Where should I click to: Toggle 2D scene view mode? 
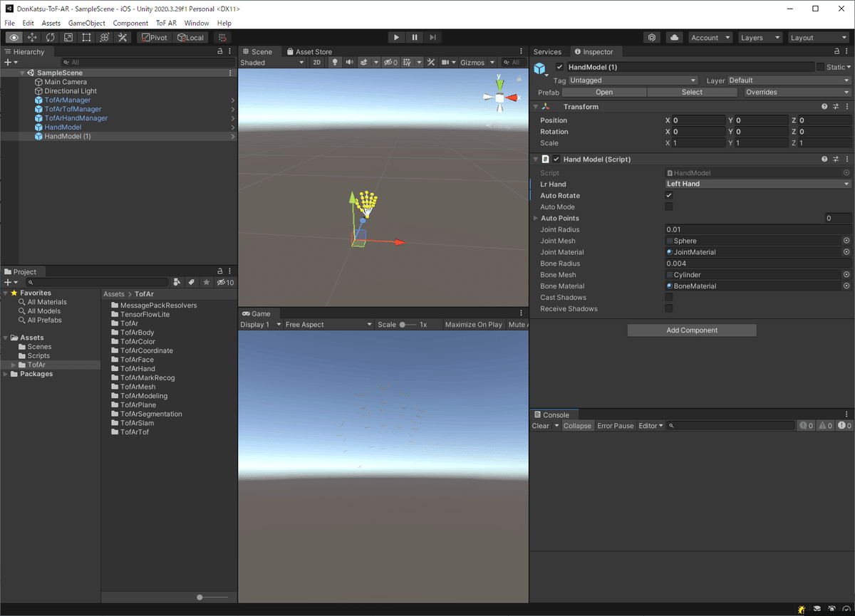[317, 63]
